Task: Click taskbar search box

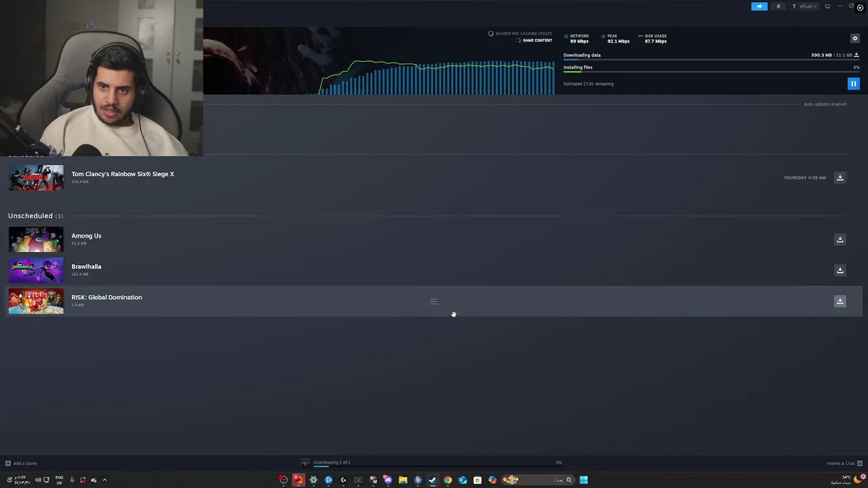Action: coord(539,480)
